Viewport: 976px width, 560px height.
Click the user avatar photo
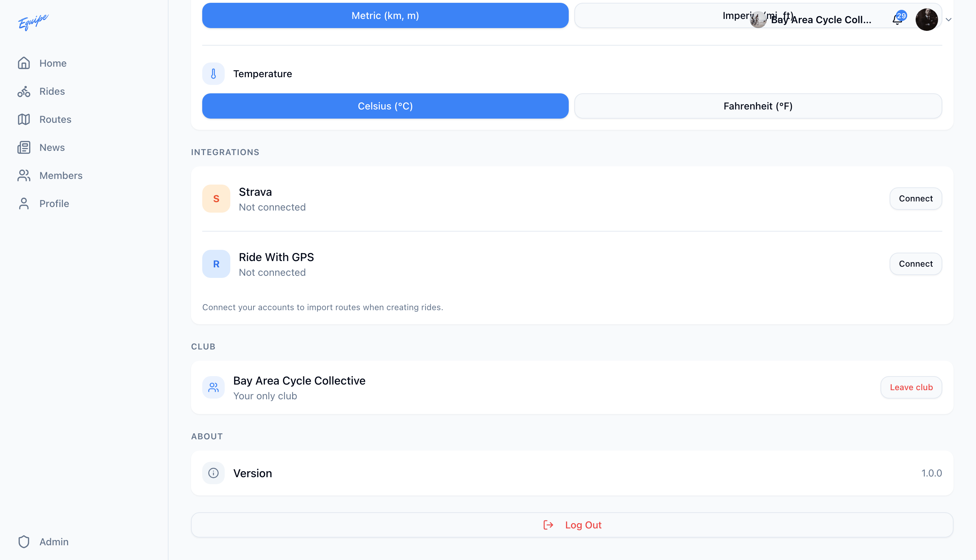point(926,19)
